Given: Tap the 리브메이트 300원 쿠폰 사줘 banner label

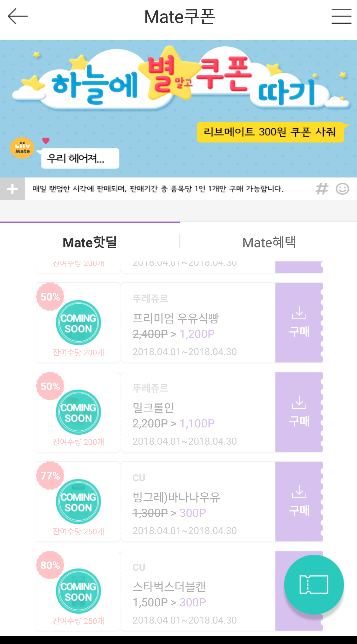Looking at the screenshot, I should click(x=270, y=132).
